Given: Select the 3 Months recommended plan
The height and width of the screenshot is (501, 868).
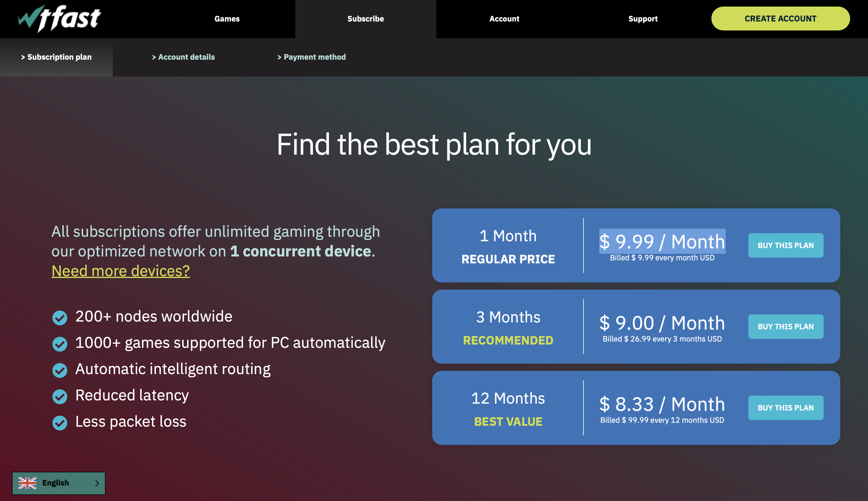Looking at the screenshot, I should [785, 326].
